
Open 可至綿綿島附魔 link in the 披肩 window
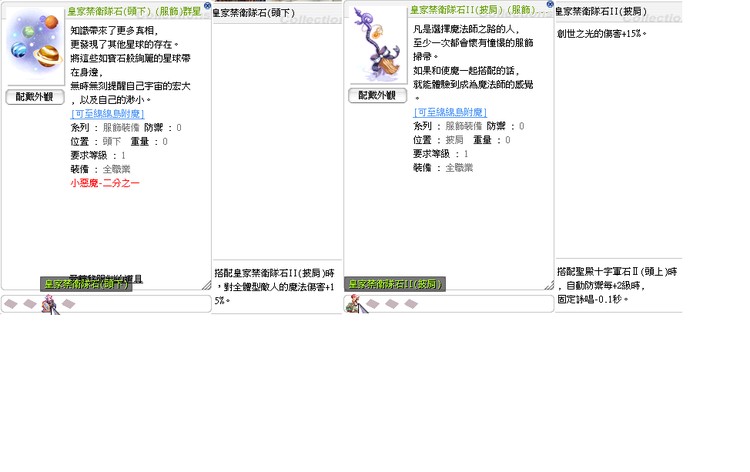(x=450, y=112)
